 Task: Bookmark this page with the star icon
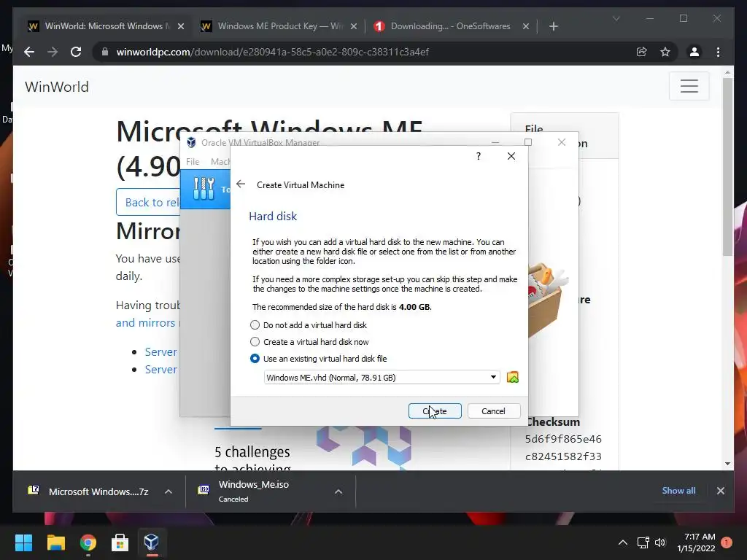tap(665, 52)
